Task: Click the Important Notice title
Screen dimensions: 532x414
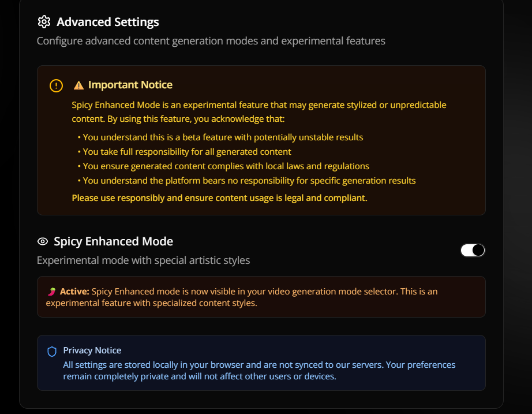Action: tap(130, 84)
